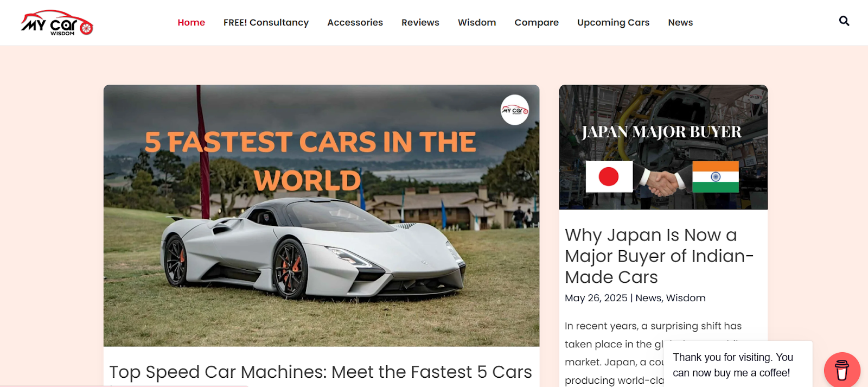Go to the News menu item
868x387 pixels.
click(680, 22)
